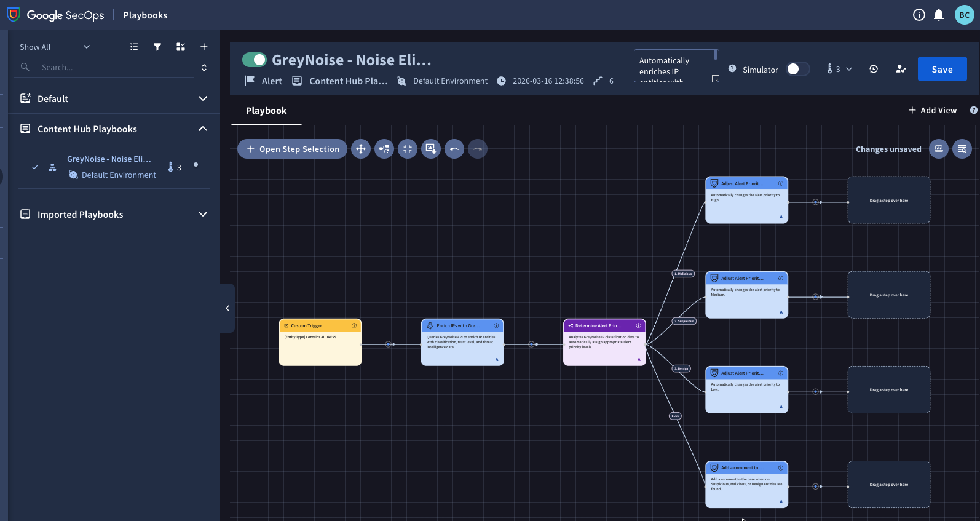The height and width of the screenshot is (521, 980).
Task: Click the 1. Malicious branch label
Action: point(683,274)
